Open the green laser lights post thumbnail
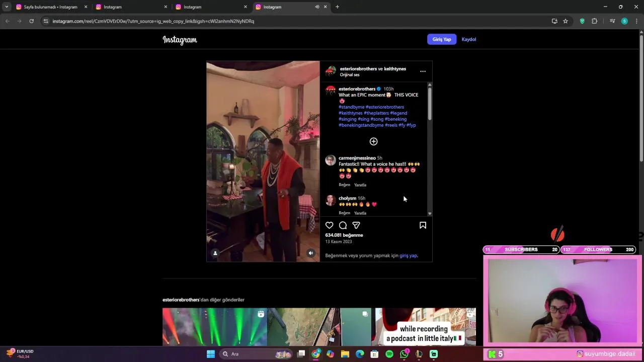Image resolution: width=644 pixels, height=362 pixels. [215, 327]
